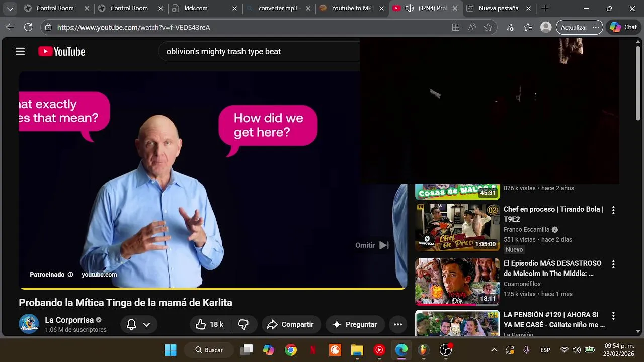Open LA PENSIÓN #129 video thumbnail
The width and height of the screenshot is (644, 362).
[457, 323]
